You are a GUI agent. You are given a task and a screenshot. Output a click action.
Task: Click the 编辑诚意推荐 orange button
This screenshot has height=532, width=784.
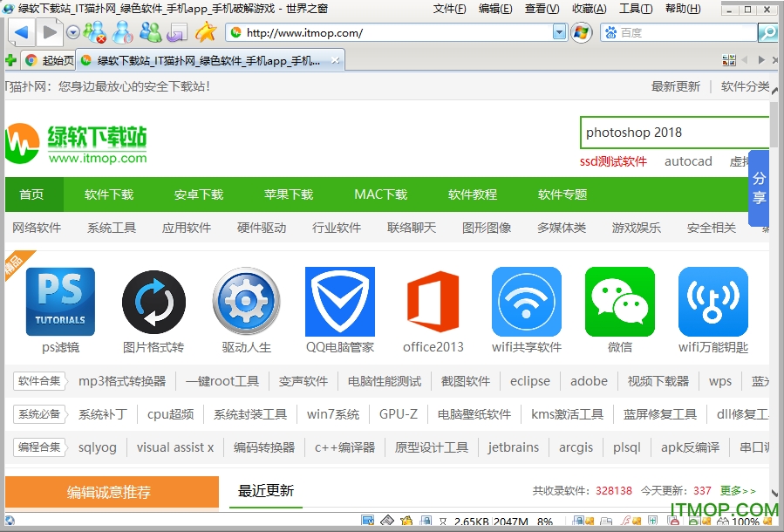(x=112, y=492)
